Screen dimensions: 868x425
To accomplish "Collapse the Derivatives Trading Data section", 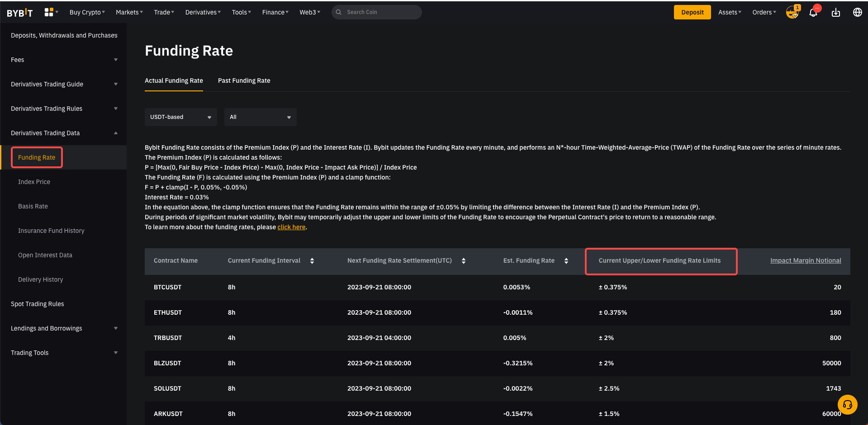I will (x=63, y=133).
